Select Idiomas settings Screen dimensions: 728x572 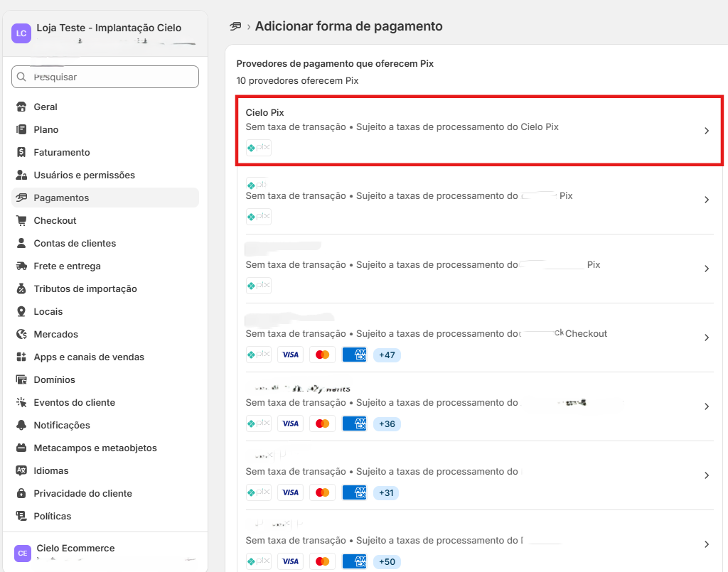[x=105, y=470]
